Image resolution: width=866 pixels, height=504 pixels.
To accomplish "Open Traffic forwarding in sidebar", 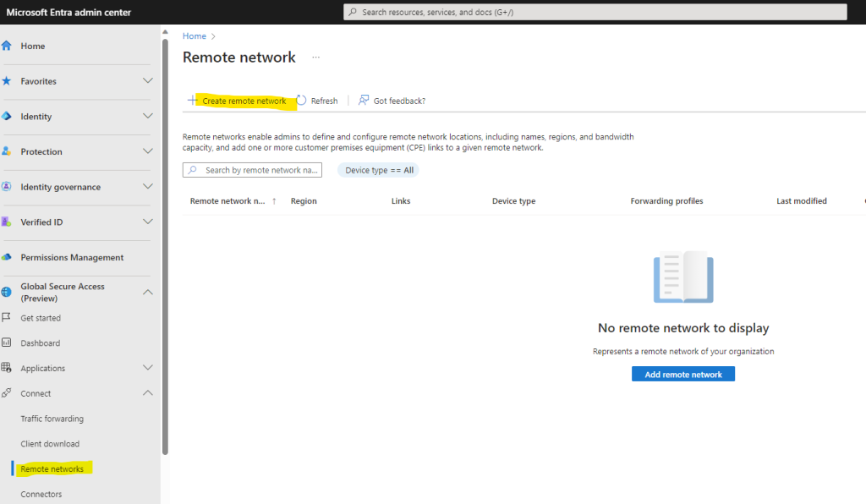I will pyautogui.click(x=52, y=419).
